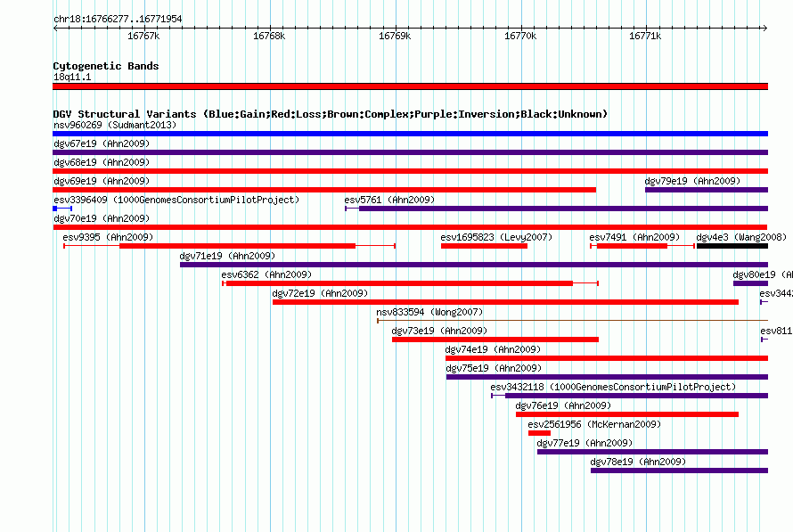Open esv7491 (Ahn2009) variant

tap(634, 237)
